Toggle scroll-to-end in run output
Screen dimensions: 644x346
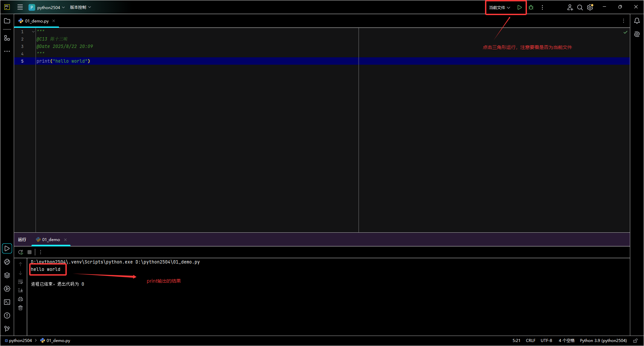pyautogui.click(x=20, y=290)
